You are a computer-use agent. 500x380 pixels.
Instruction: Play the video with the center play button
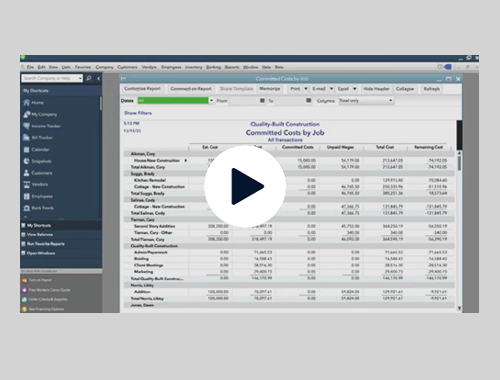(245, 186)
